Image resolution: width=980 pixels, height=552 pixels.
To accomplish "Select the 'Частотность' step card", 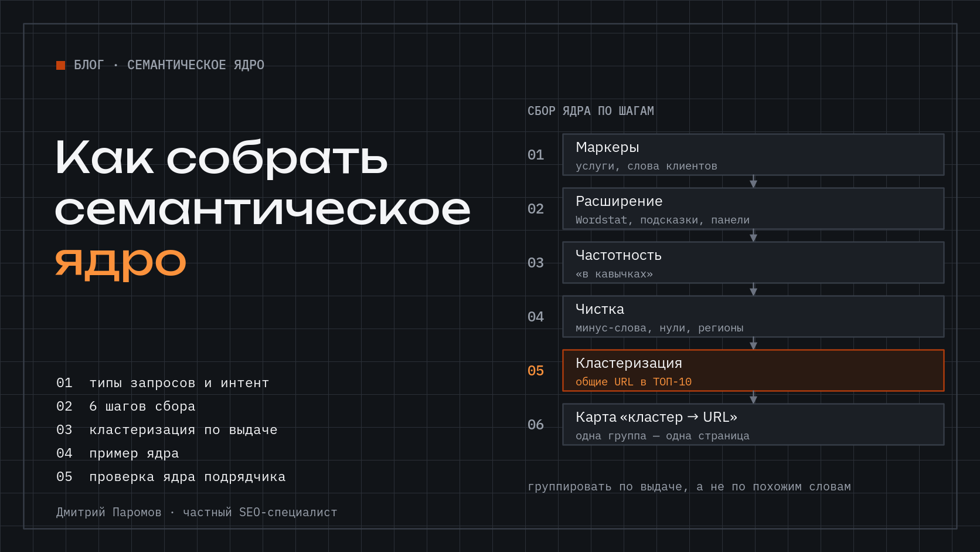I will [753, 263].
